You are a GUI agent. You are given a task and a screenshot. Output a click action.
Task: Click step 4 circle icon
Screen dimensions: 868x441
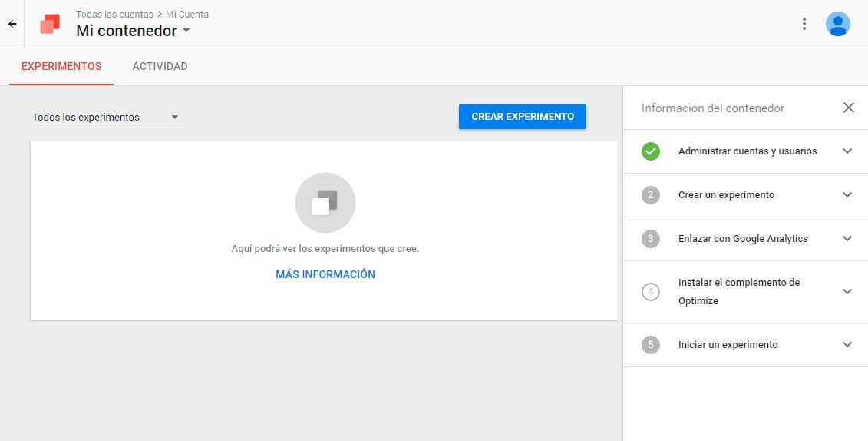[x=651, y=291]
